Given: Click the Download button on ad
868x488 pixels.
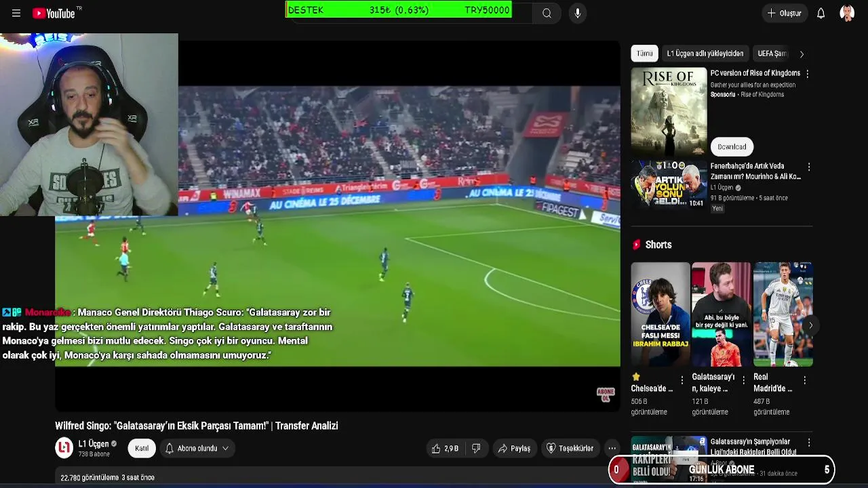Looking at the screenshot, I should point(732,146).
